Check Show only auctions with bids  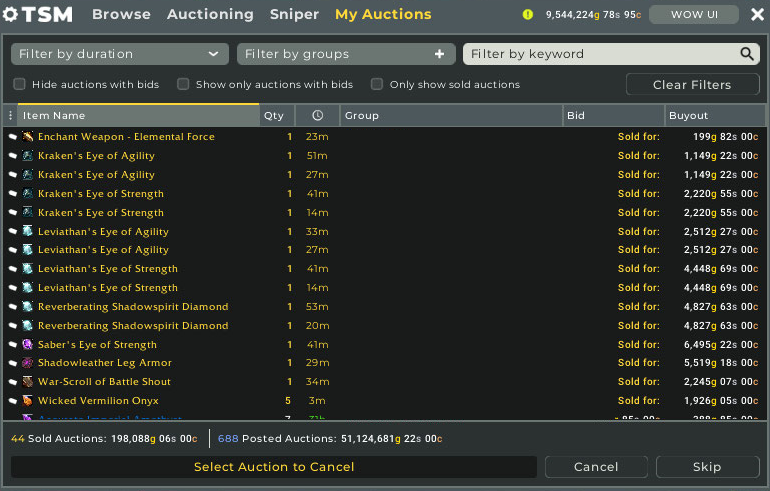coord(183,85)
